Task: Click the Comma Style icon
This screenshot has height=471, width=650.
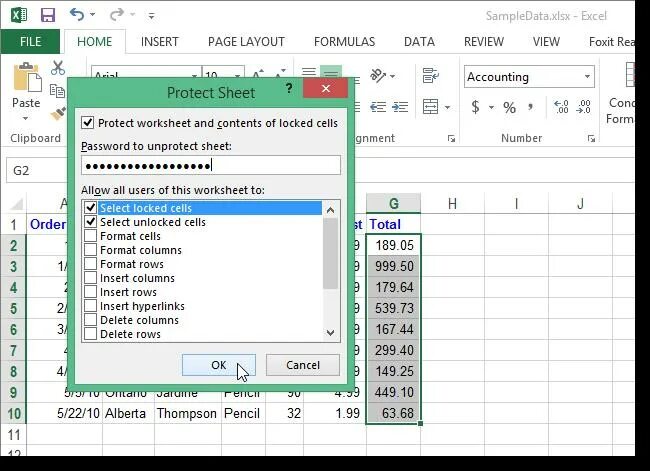Action: (x=530, y=108)
